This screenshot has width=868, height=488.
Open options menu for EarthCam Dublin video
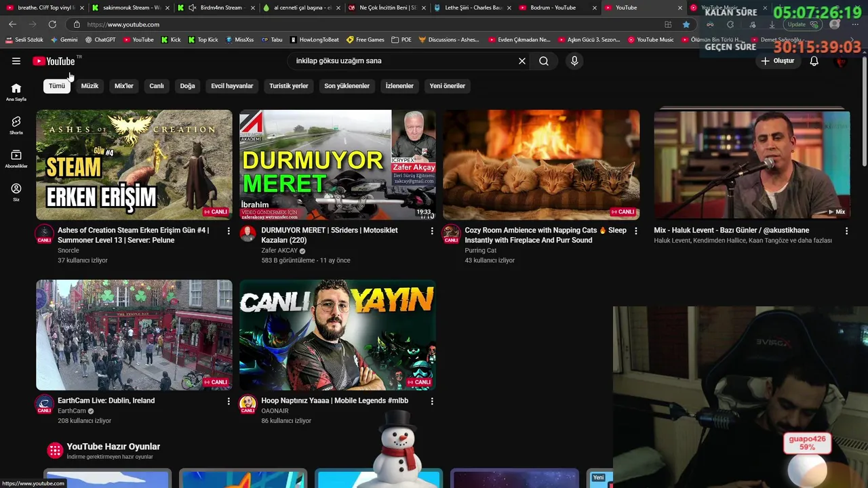[229, 401]
